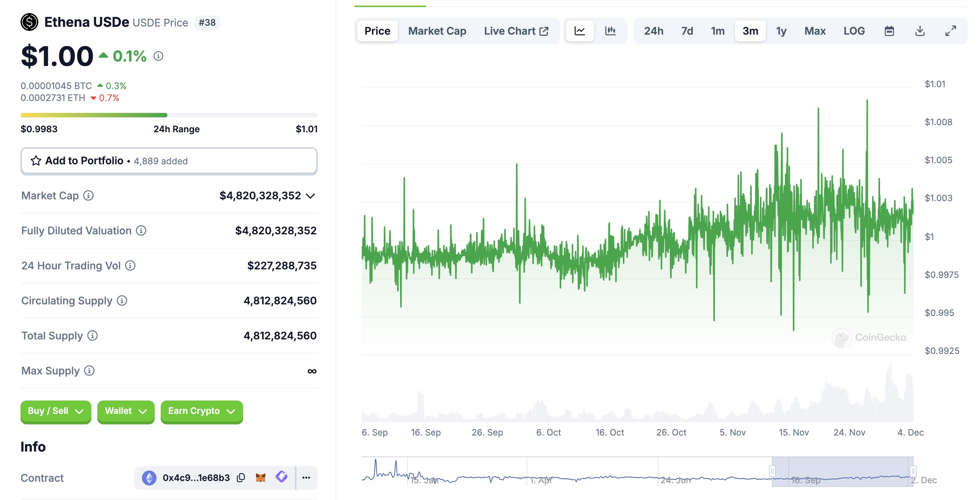The height and width of the screenshot is (500, 980).
Task: Open more contract options with the ellipsis
Action: pyautogui.click(x=306, y=478)
